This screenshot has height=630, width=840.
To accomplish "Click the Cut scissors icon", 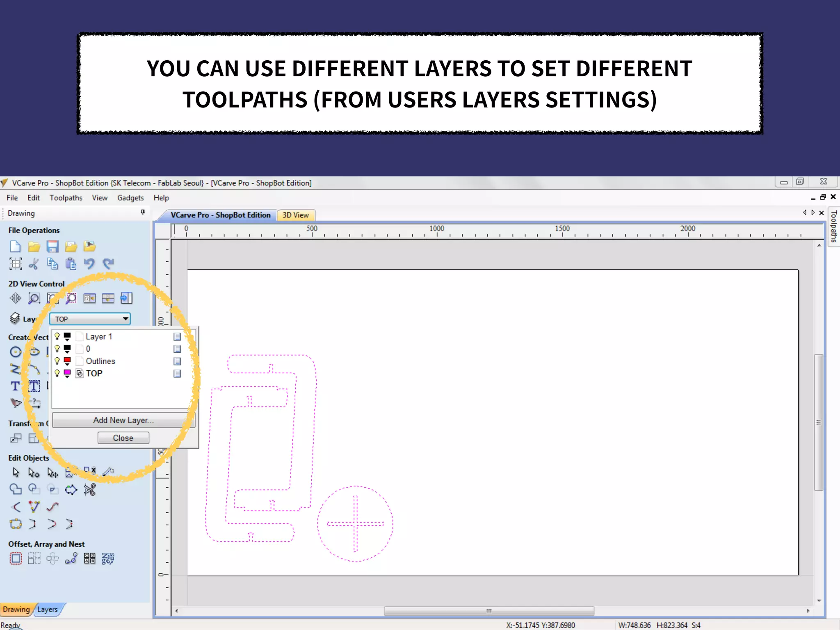I will tap(34, 264).
